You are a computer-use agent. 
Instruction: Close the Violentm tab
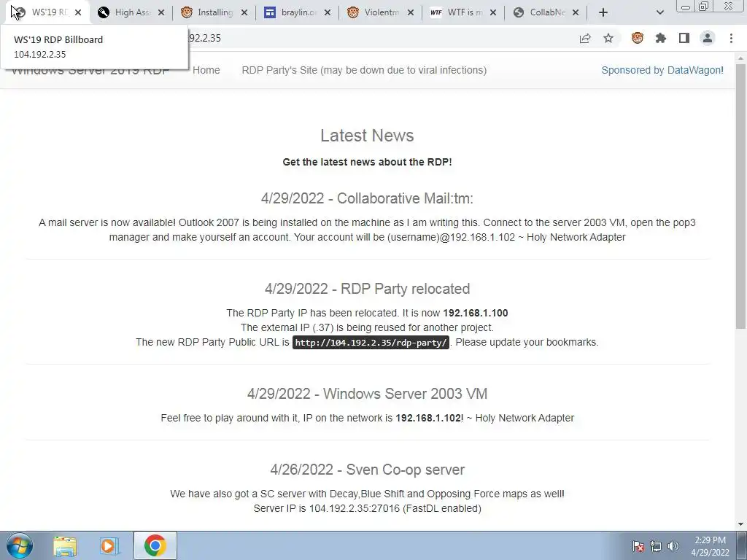point(411,12)
